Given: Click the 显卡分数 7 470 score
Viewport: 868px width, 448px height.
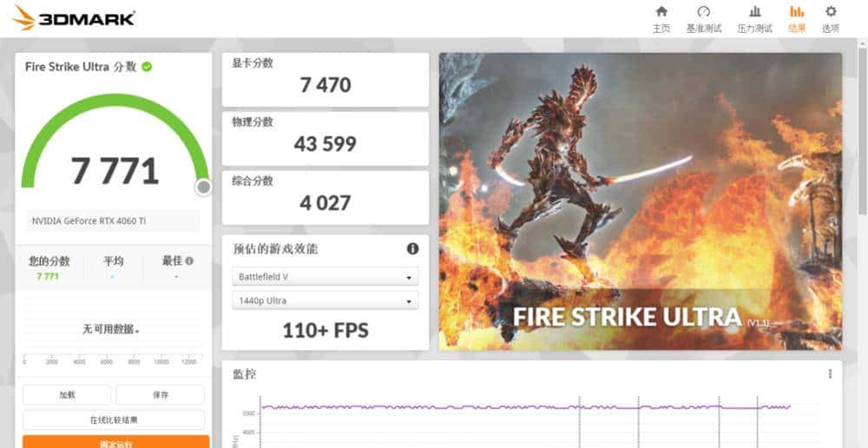Looking at the screenshot, I should pos(325,85).
